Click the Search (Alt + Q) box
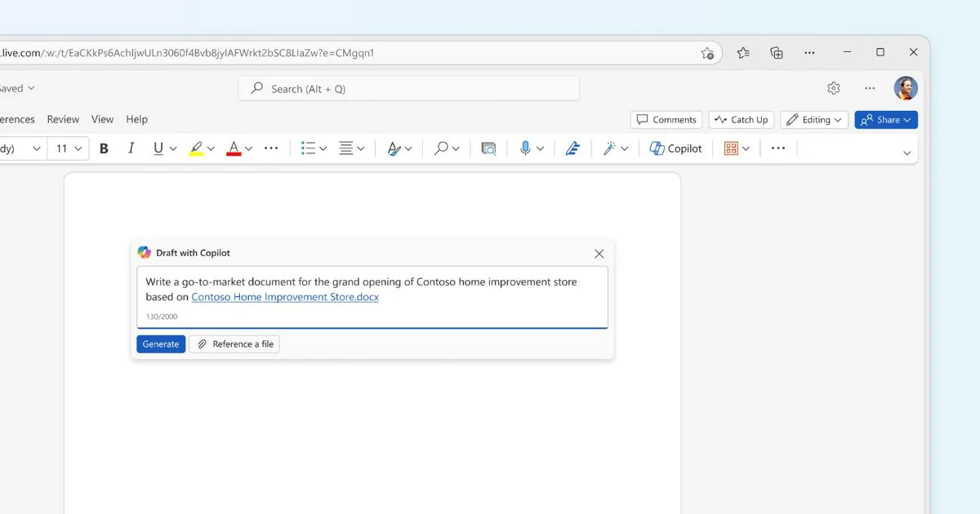 pyautogui.click(x=408, y=89)
